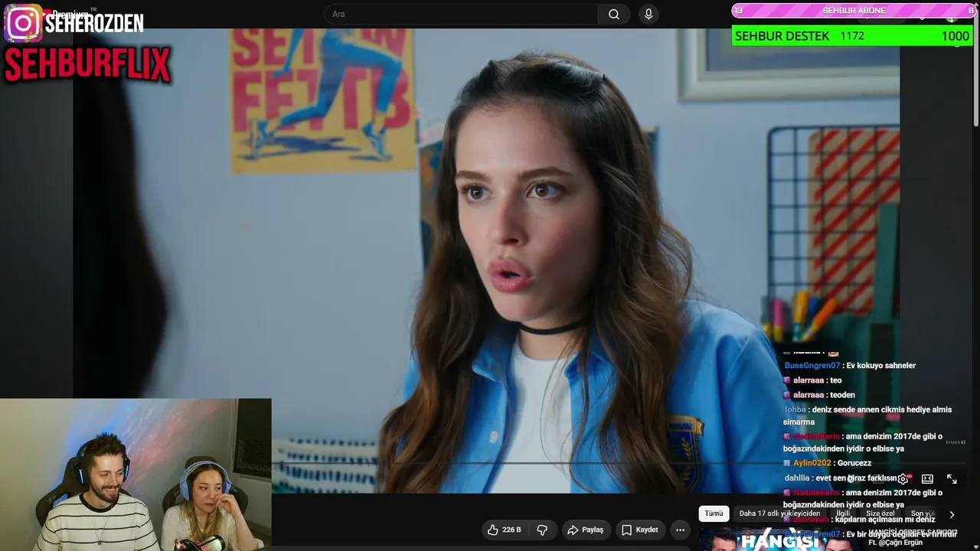
Task: Save video with the Kaydet button
Action: pyautogui.click(x=639, y=530)
